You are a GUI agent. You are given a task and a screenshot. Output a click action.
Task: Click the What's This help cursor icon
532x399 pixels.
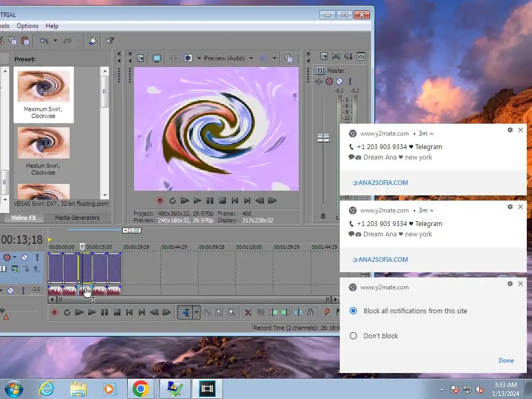point(110,41)
